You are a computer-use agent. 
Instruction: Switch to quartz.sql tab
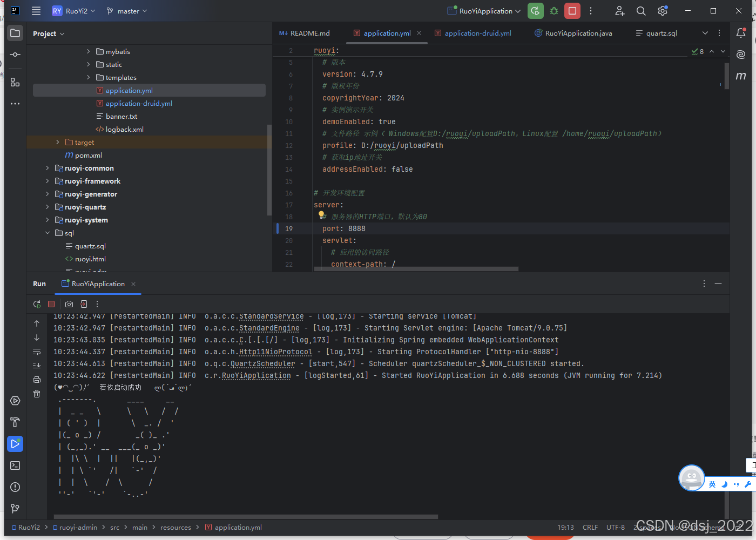pyautogui.click(x=656, y=33)
